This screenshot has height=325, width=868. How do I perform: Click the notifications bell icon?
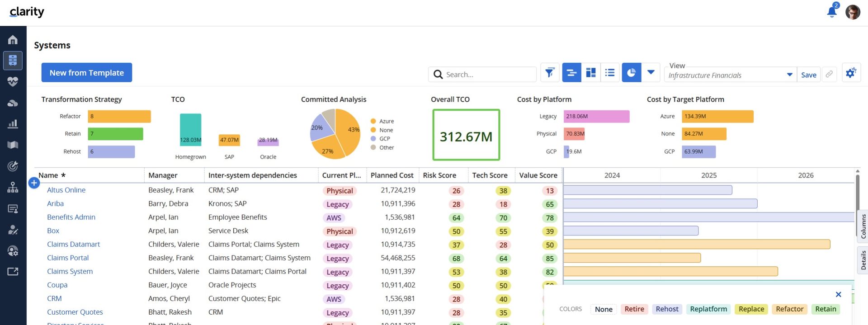pos(832,12)
